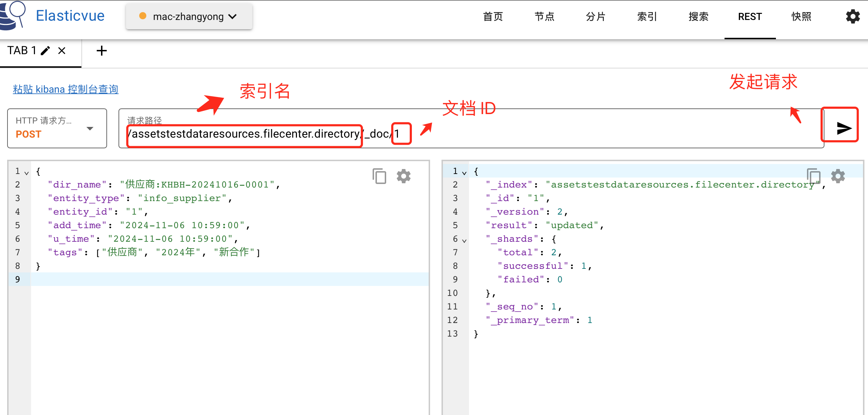
Task: Click the cluster health status dot
Action: click(x=143, y=16)
